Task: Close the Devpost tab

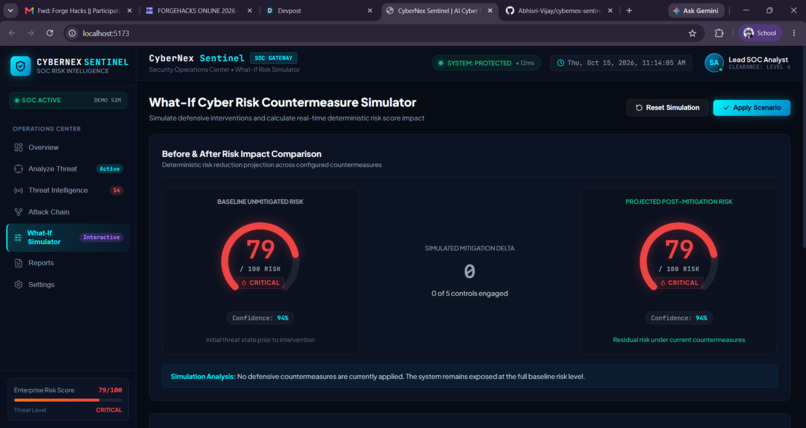Action: pos(370,11)
